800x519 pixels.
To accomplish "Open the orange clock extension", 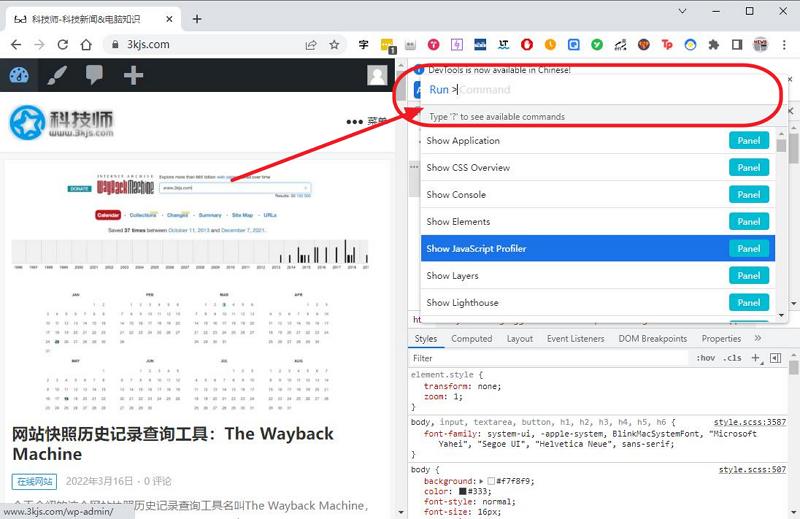I will 550,45.
